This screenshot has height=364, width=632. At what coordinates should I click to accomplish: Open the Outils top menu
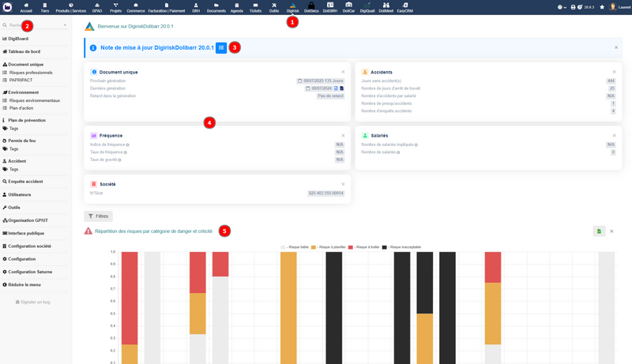[274, 7]
